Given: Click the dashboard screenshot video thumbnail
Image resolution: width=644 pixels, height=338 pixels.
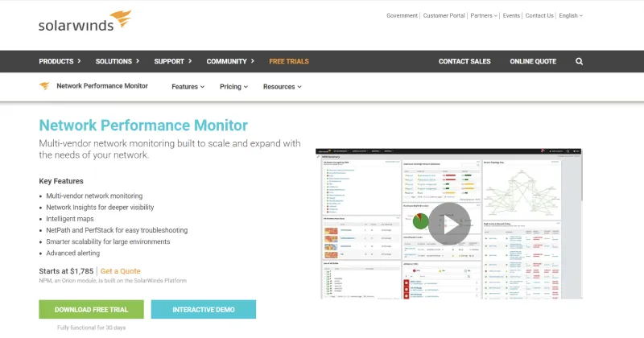Looking at the screenshot, I should coord(448,224).
